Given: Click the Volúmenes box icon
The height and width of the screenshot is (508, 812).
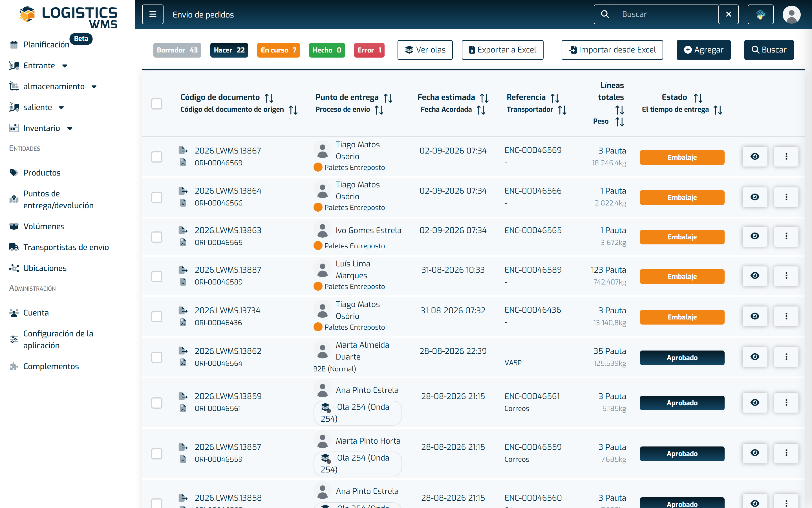Looking at the screenshot, I should tap(14, 226).
